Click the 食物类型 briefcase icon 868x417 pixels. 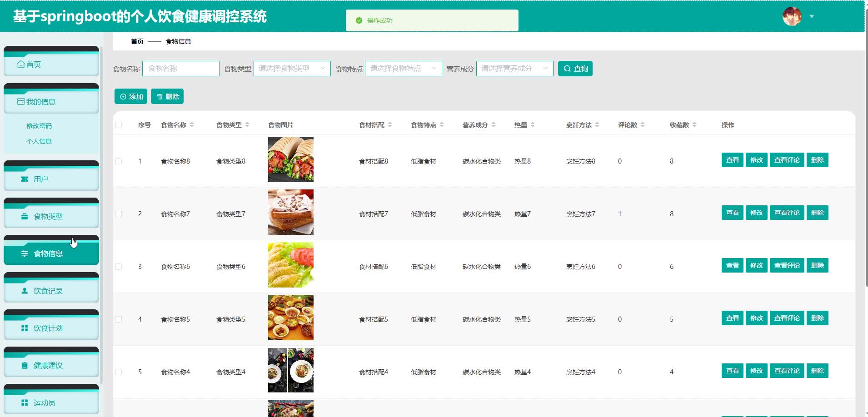click(25, 216)
